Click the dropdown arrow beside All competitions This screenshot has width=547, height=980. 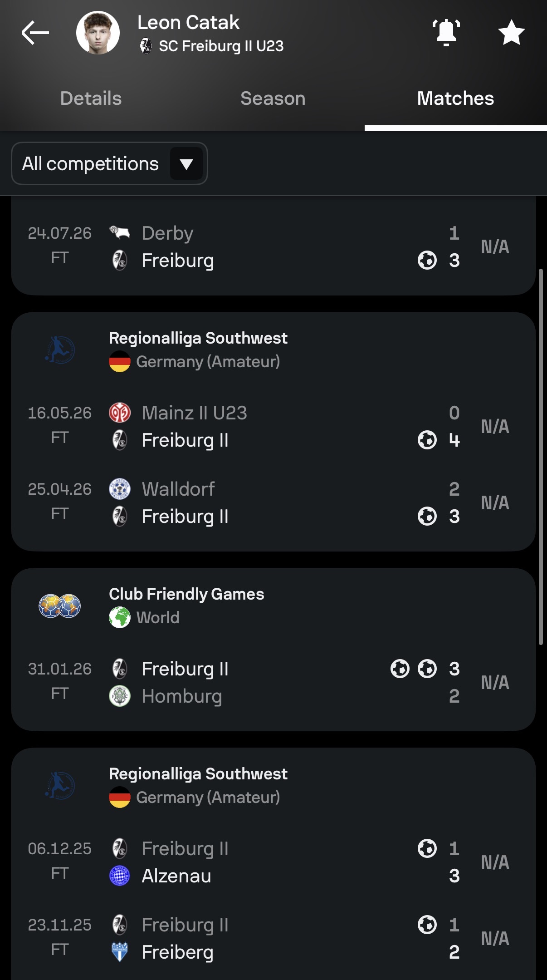(186, 163)
